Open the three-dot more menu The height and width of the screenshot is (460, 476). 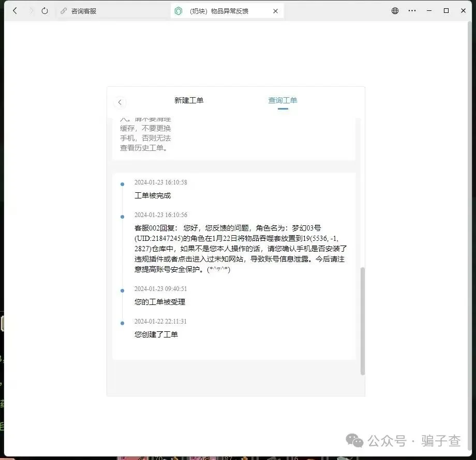click(x=412, y=11)
